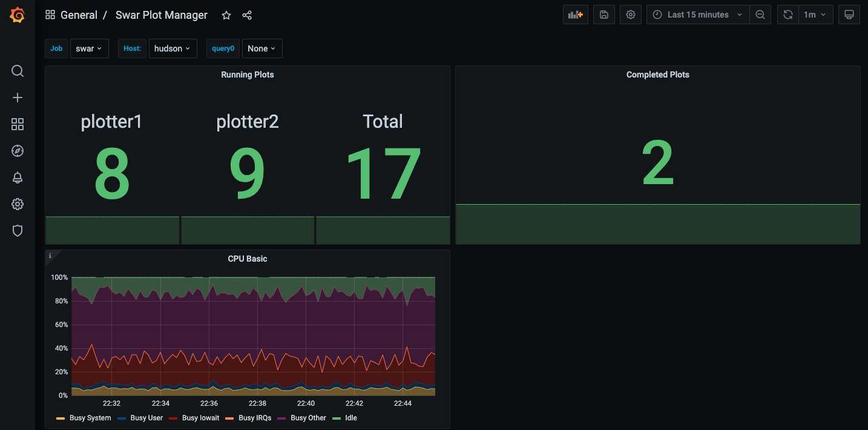The width and height of the screenshot is (868, 430).
Task: Open the CPU Basic panel title menu
Action: pos(247,259)
